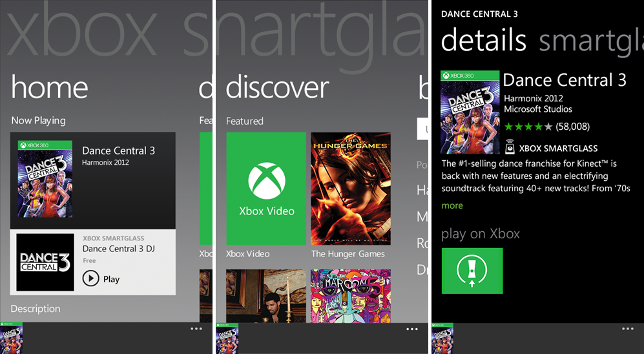The image size is (644, 354).
Task: Tap the now playing mini cover on home app bar
Action: tap(12, 338)
